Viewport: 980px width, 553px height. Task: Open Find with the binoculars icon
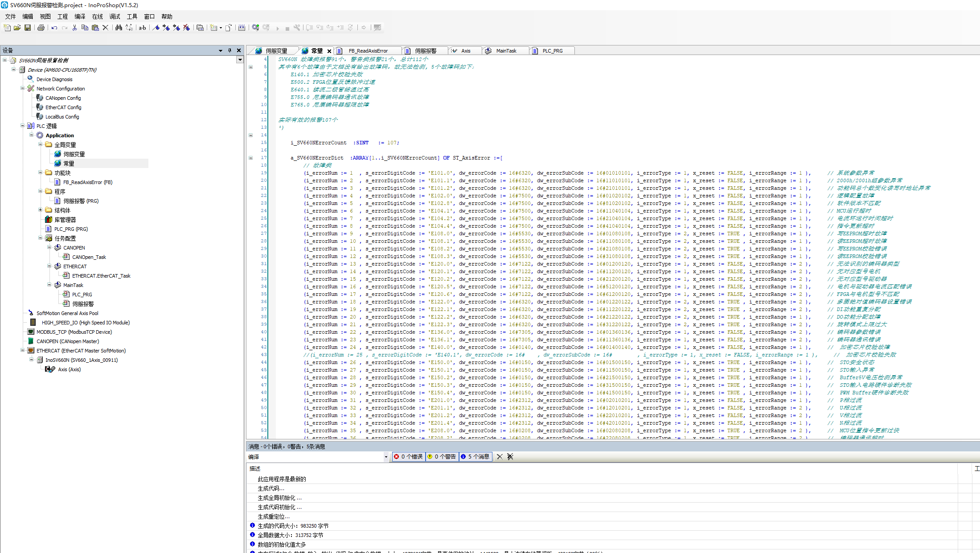click(x=119, y=28)
